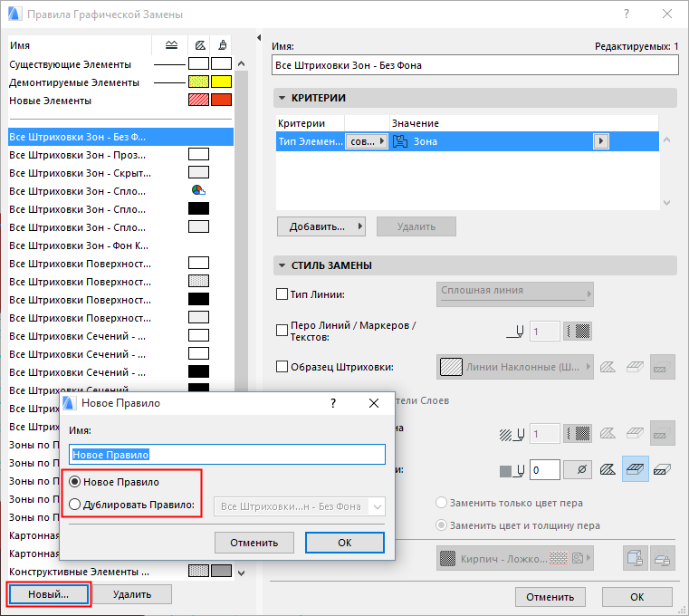The image size is (689, 616).
Task: Click the rightmost surface paint override icon
Action: (662, 558)
